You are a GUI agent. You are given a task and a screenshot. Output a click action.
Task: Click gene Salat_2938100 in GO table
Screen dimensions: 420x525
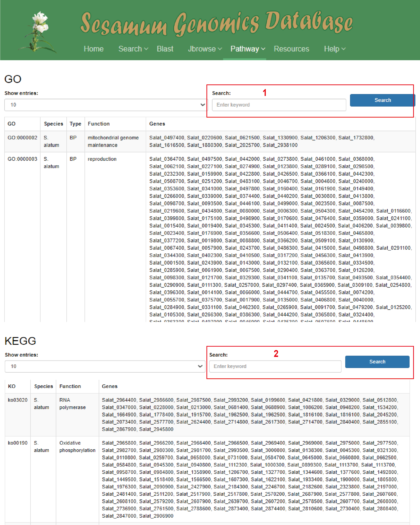pos(280,145)
